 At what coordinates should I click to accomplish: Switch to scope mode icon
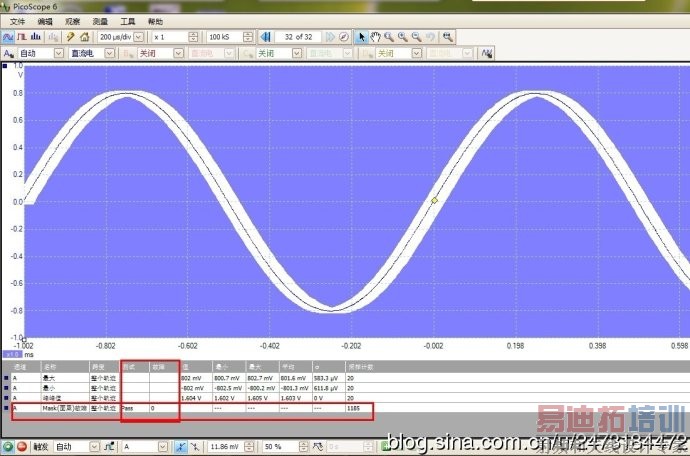coord(8,37)
